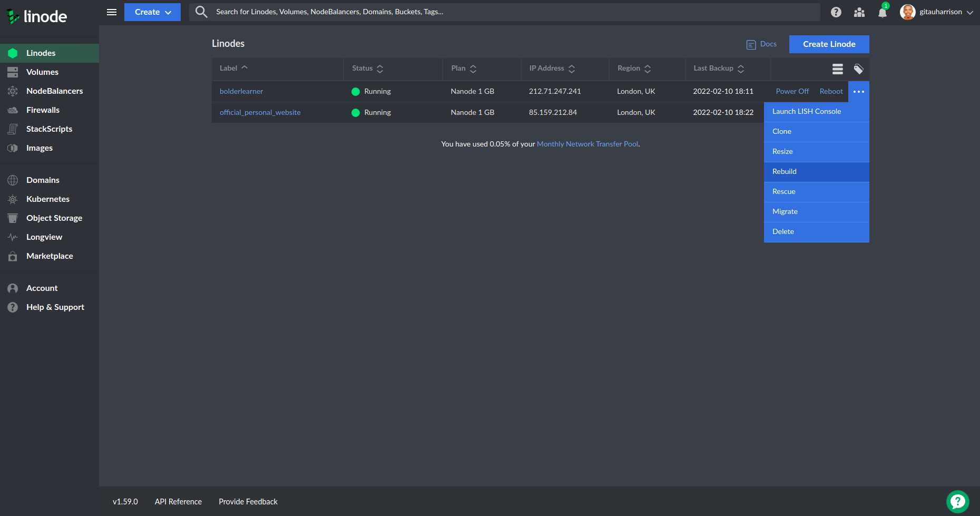Toggle the hamburger navigation menu

[x=112, y=12]
